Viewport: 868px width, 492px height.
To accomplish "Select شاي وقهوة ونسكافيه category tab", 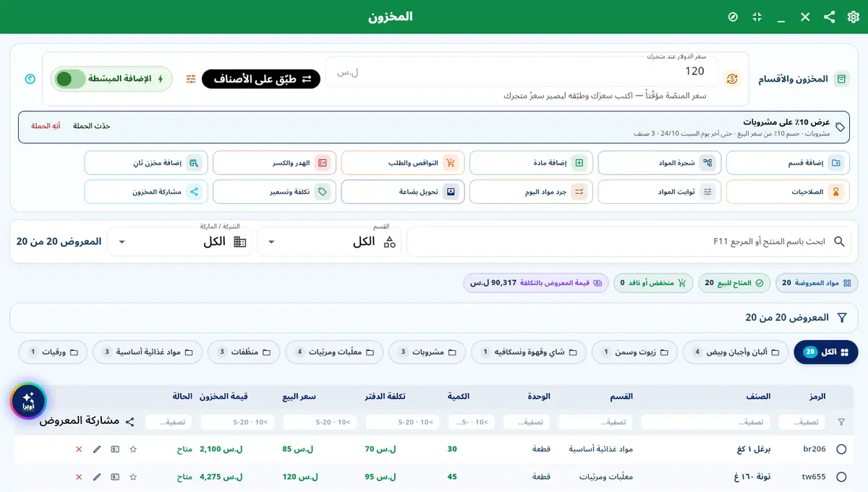I will tap(529, 352).
